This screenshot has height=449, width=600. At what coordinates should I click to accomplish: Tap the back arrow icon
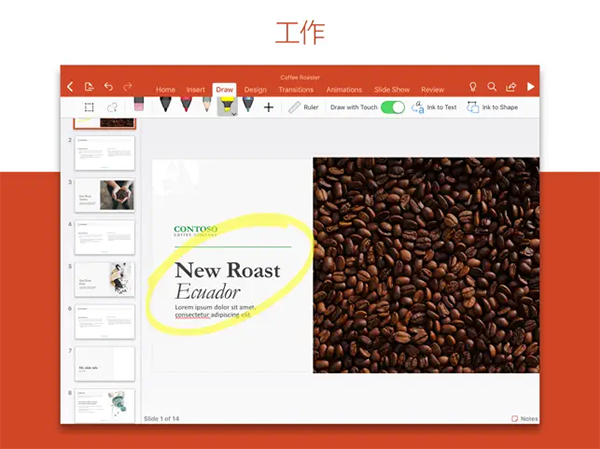[70, 88]
